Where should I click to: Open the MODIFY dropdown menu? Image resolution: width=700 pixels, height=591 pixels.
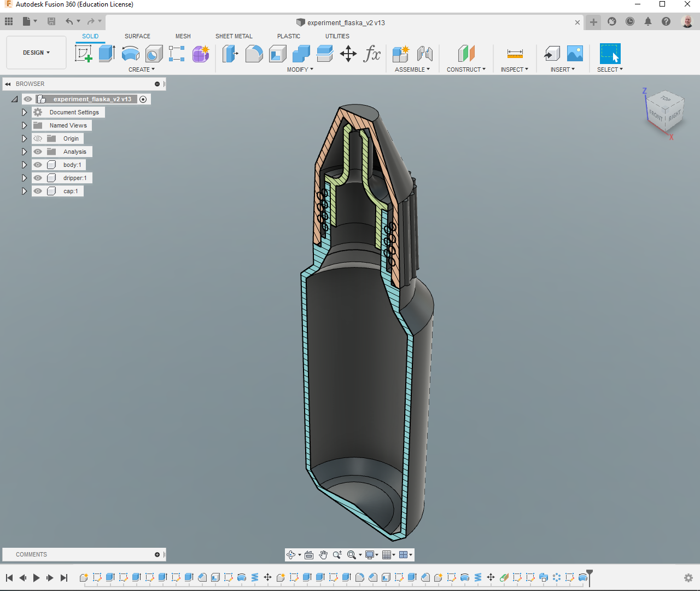point(300,69)
